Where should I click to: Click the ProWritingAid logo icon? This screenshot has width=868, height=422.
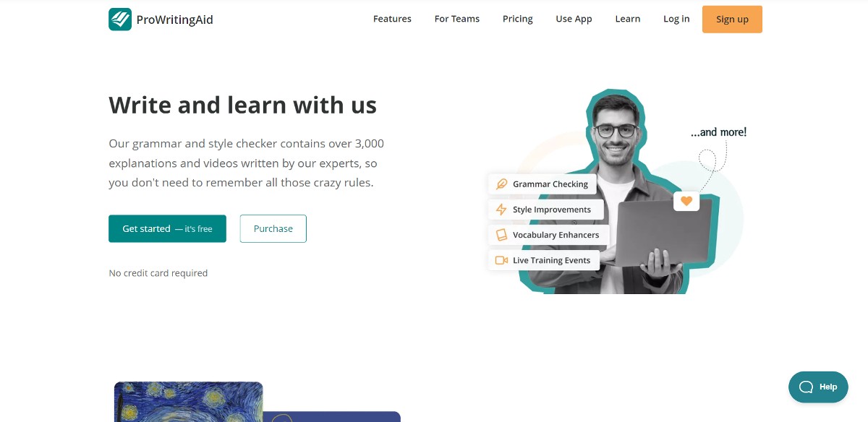point(120,20)
